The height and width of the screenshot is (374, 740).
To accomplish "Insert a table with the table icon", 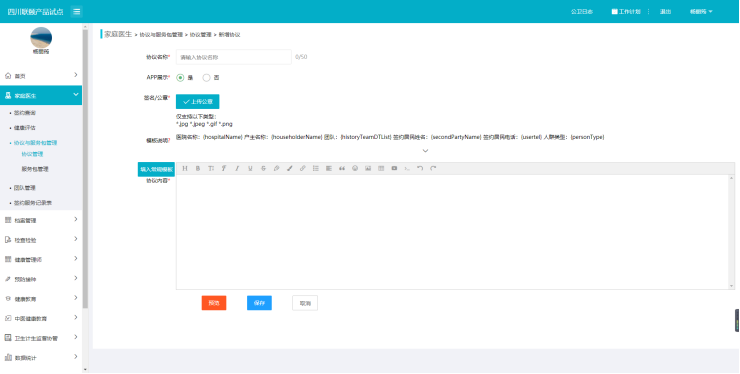I will (381, 169).
